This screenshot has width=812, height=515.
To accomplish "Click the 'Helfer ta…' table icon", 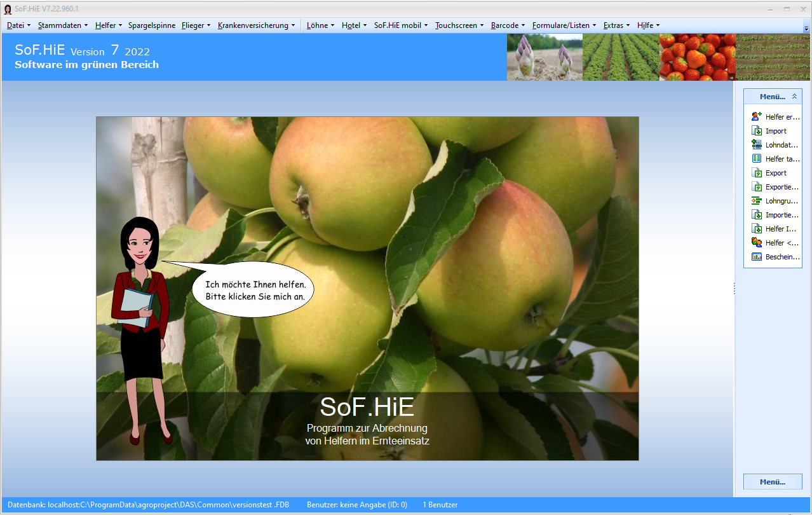I will click(x=756, y=159).
